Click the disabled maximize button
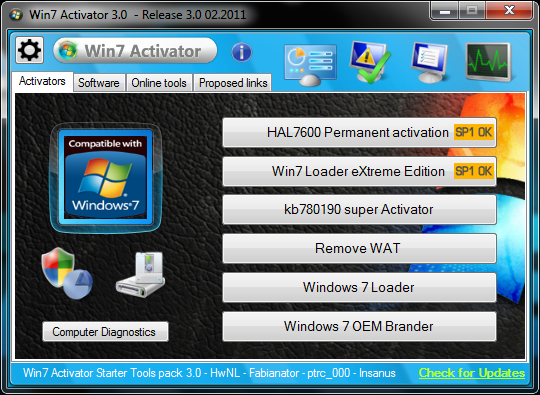The width and height of the screenshot is (540, 395). tap(472, 11)
